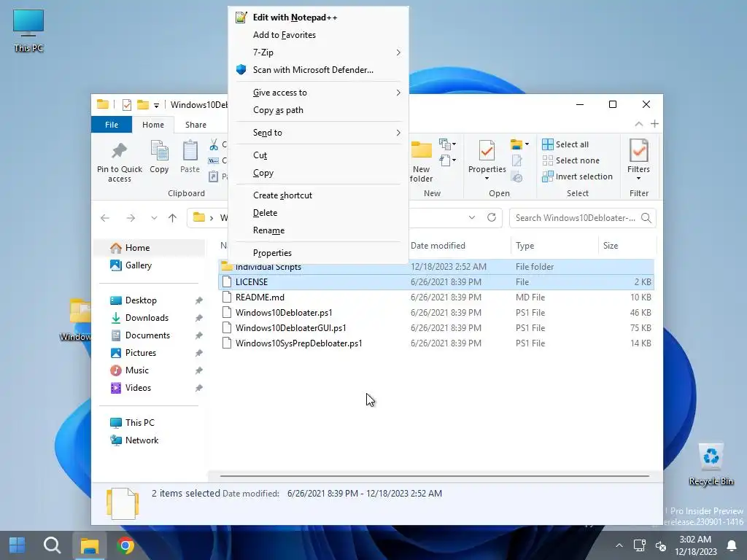Select This PC in navigation pane
This screenshot has width=747, height=560.
point(150,422)
